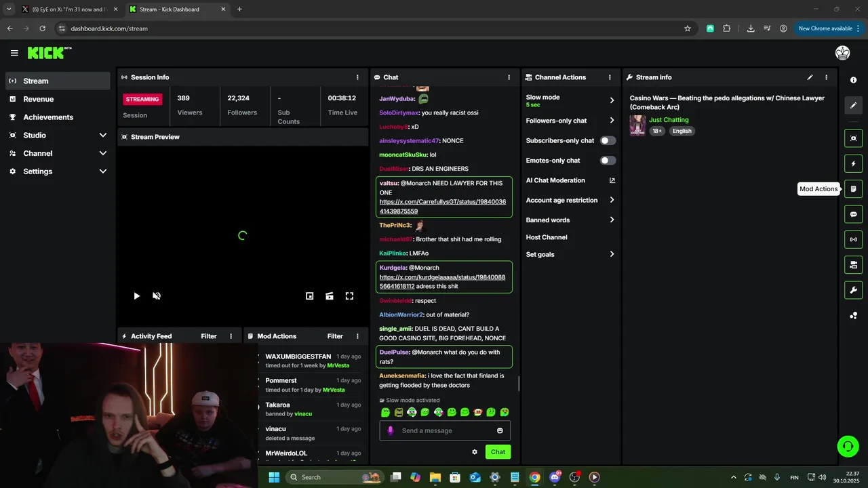The height and width of the screenshot is (488, 868).
Task: Edit stream info with pencil icon
Action: [x=810, y=77]
